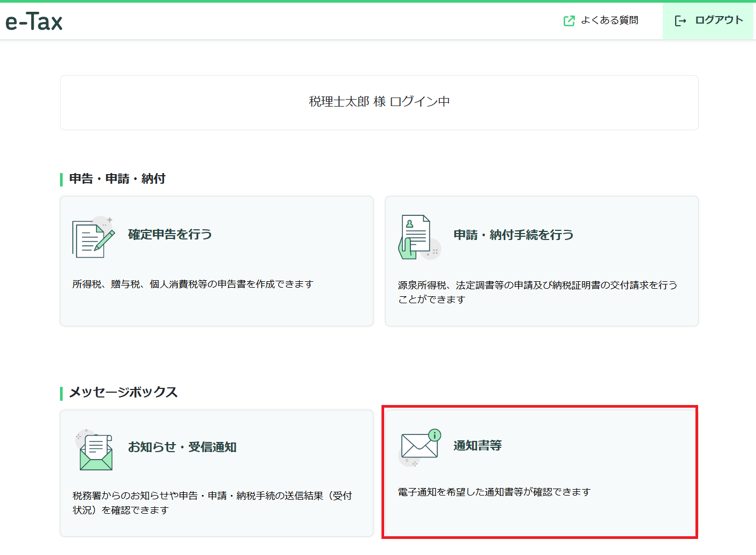Open the よくある質問 link
The image size is (756, 555).
[x=609, y=20]
